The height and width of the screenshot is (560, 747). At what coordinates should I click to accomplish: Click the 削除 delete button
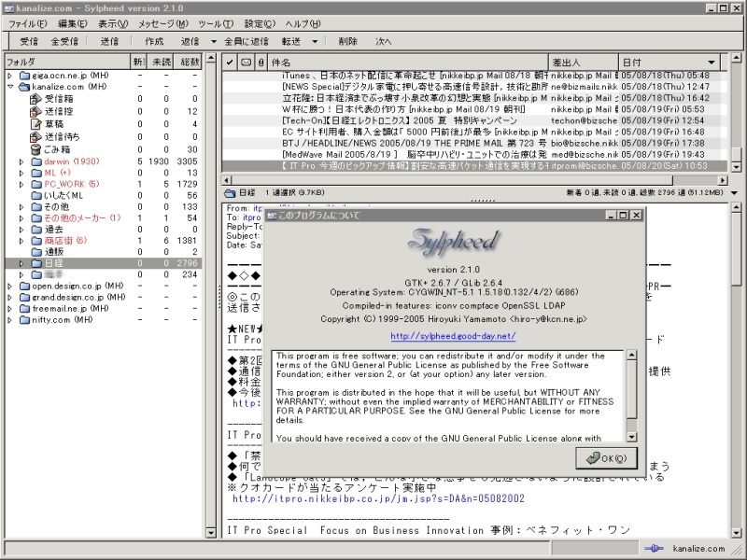(347, 41)
